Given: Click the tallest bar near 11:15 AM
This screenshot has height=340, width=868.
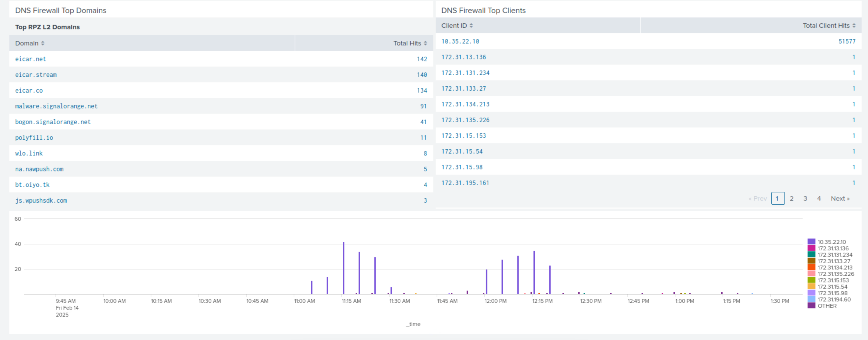Looking at the screenshot, I should coord(344,268).
